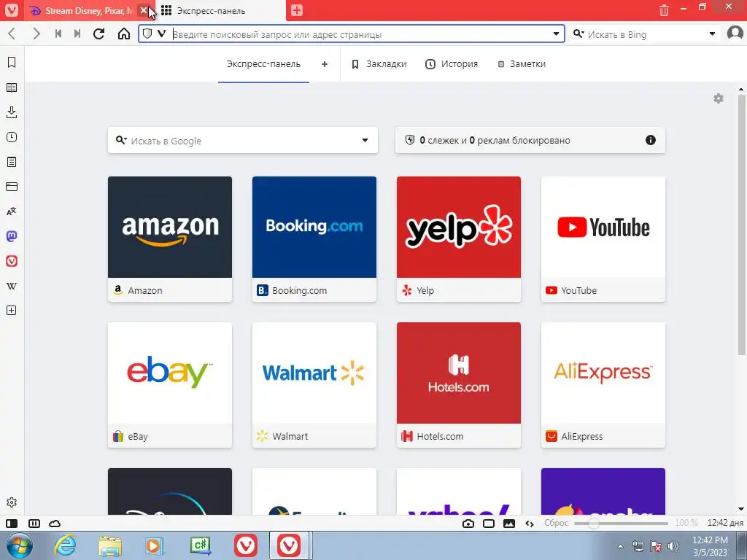Open Vivaldi sync cloud status
This screenshot has height=560, width=747.
pyautogui.click(x=55, y=524)
